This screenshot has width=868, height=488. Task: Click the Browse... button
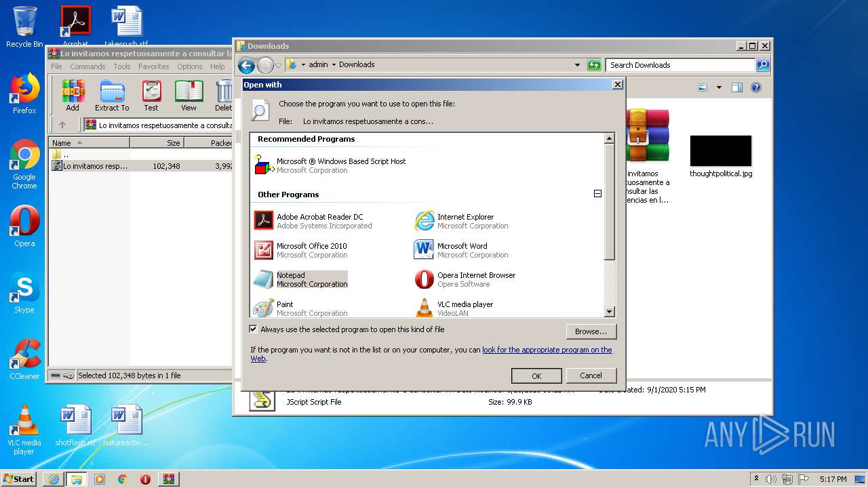[x=591, y=331]
